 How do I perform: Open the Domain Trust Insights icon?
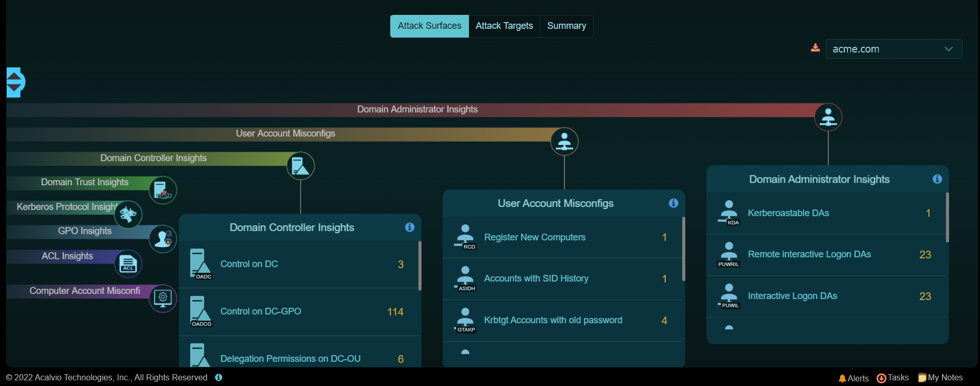[163, 190]
